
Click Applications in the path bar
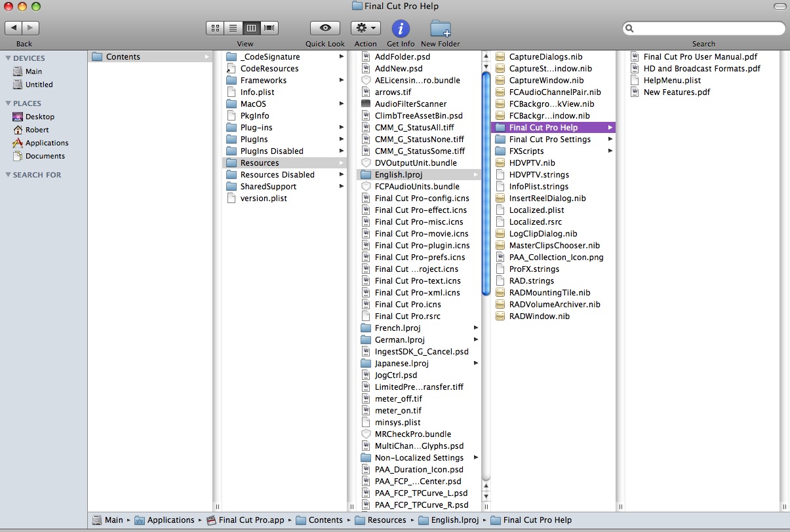[165, 520]
